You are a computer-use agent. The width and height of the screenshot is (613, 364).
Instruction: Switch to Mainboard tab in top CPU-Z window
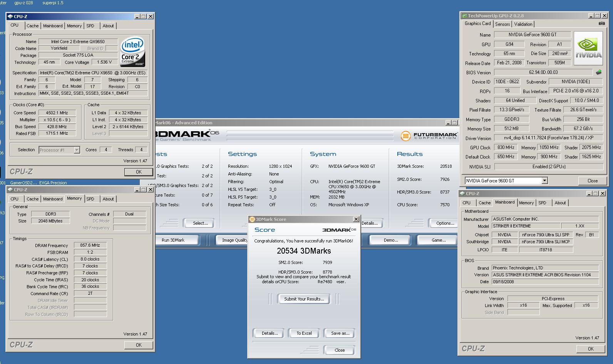(x=53, y=26)
